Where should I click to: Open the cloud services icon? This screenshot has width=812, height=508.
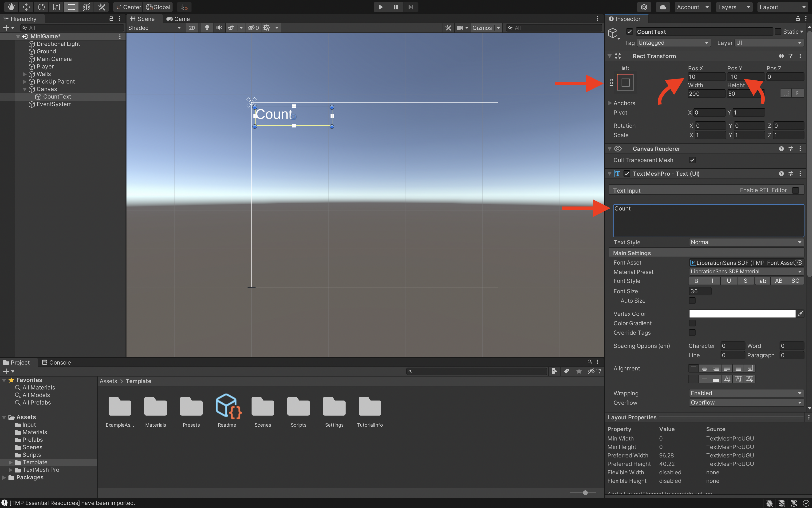pos(663,7)
